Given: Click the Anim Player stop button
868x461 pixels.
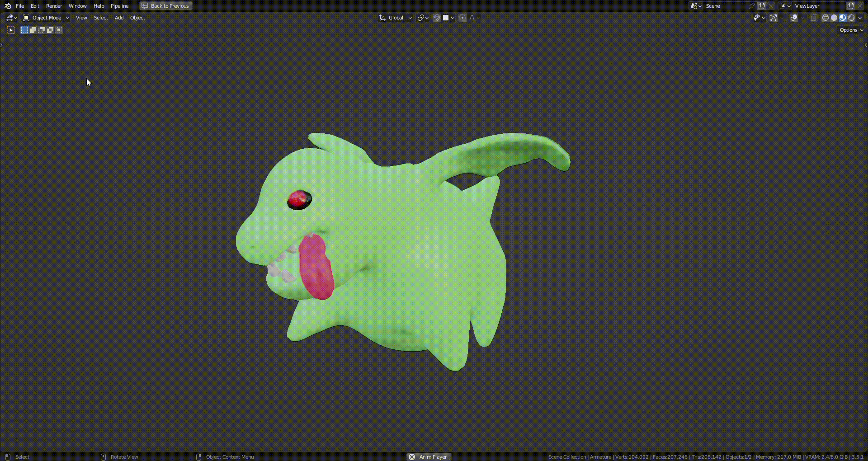Looking at the screenshot, I should click(x=412, y=457).
